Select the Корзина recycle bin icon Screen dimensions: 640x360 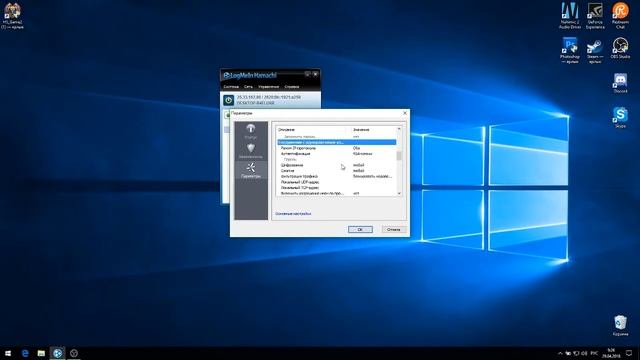tap(620, 325)
